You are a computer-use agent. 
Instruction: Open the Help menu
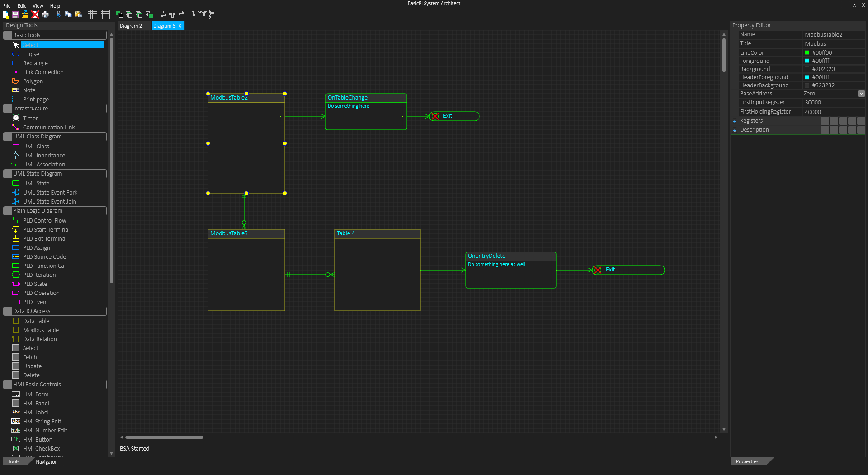click(x=55, y=6)
